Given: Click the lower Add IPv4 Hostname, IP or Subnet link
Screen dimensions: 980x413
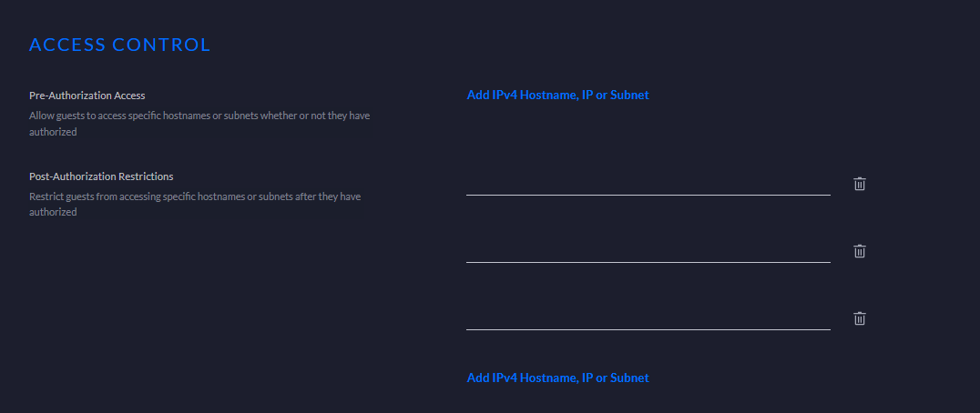Looking at the screenshot, I should pos(557,378).
